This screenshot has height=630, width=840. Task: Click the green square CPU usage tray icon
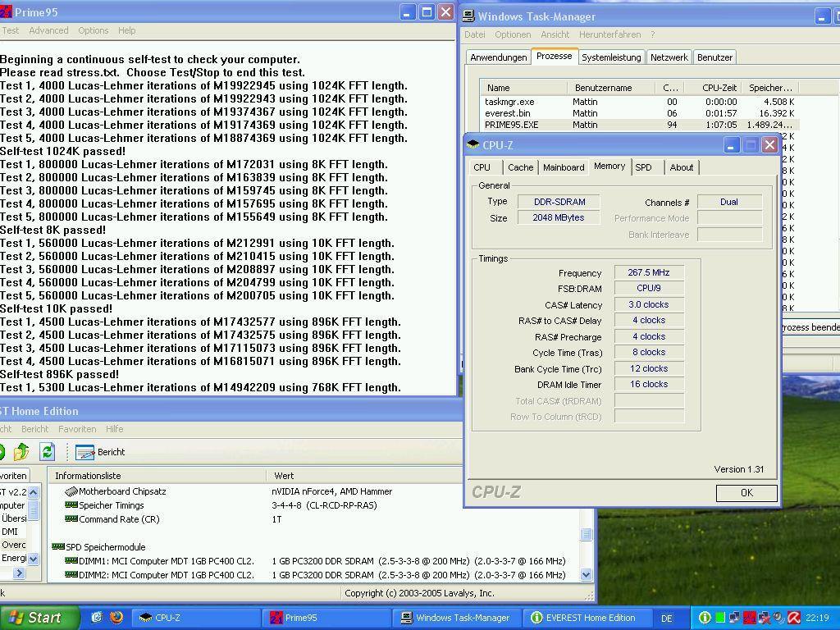click(x=720, y=618)
